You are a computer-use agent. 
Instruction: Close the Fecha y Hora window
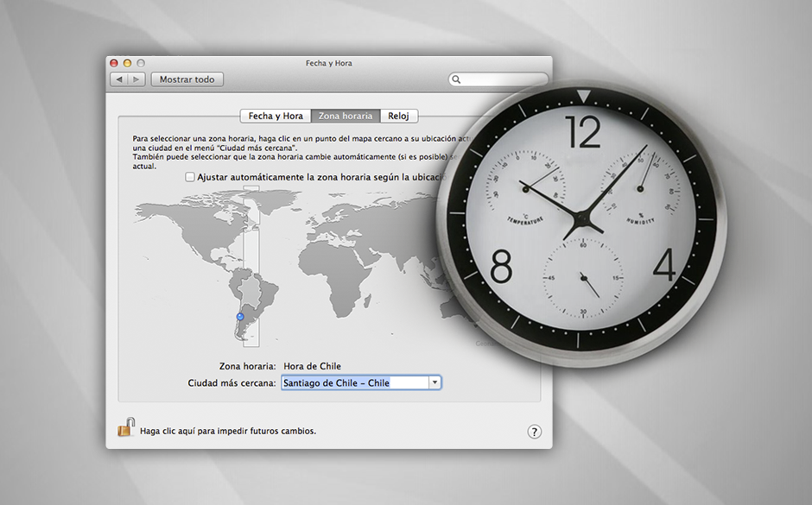pos(113,63)
